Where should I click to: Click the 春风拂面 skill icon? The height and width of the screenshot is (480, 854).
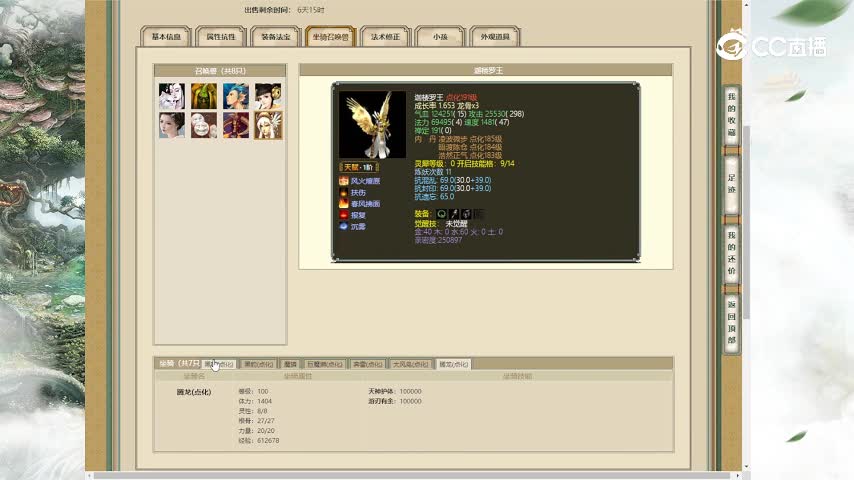344,203
